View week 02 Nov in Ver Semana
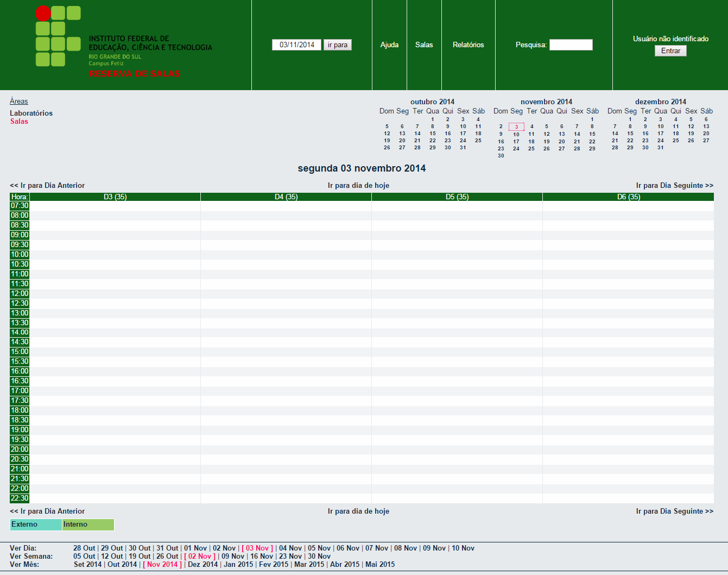 pyautogui.click(x=200, y=557)
